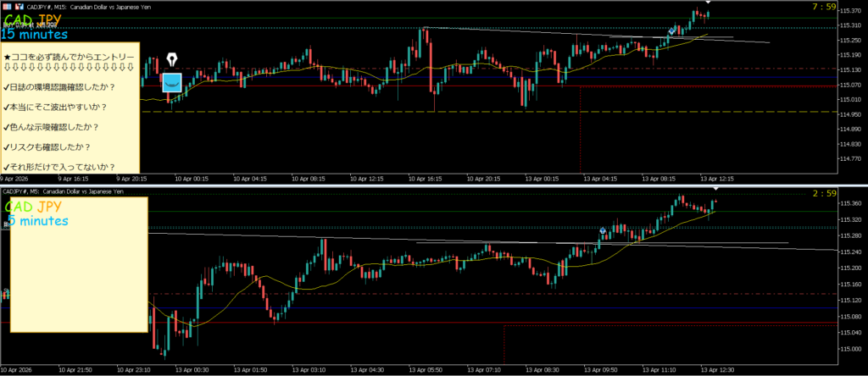The height and width of the screenshot is (376, 868).
Task: Click the blue diamond marker on M5 chart
Action: click(603, 230)
